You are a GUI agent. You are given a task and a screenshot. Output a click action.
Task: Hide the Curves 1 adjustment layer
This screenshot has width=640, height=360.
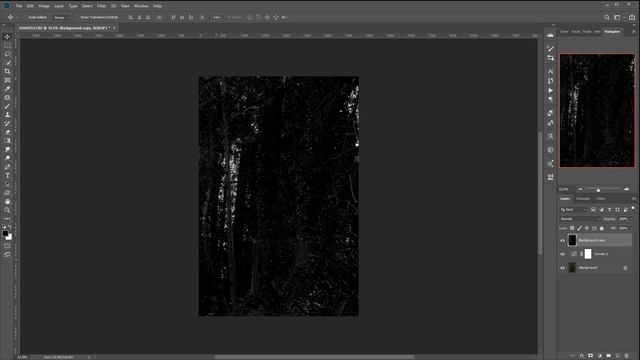(562, 254)
